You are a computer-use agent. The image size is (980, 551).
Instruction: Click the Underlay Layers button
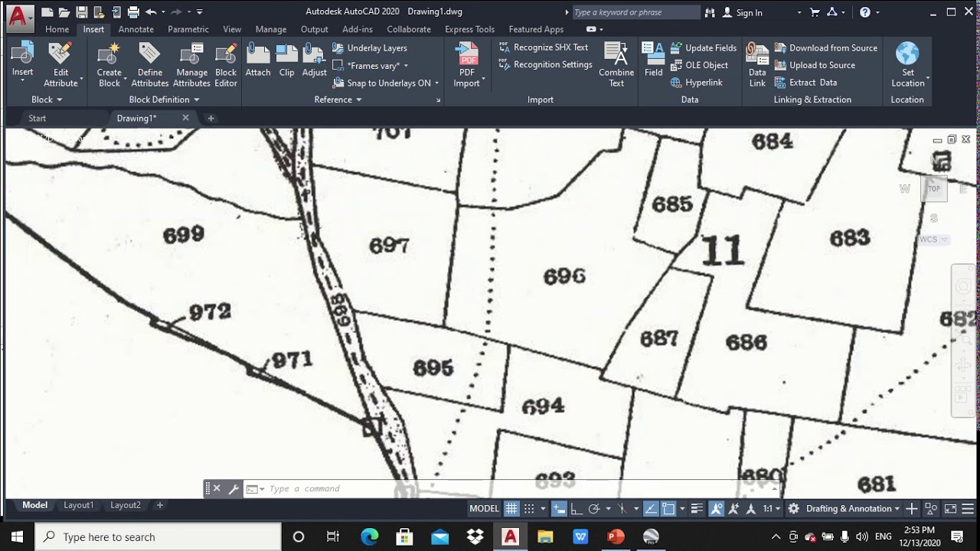pos(370,47)
